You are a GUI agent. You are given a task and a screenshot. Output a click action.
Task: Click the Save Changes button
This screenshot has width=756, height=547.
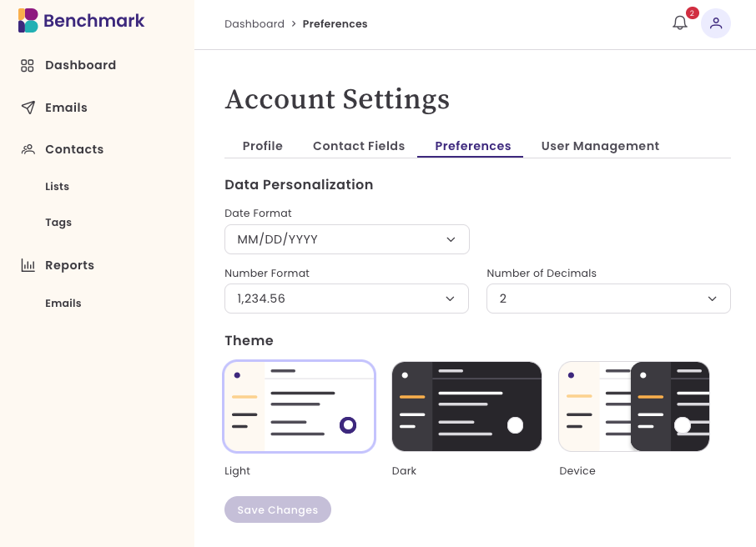tap(278, 509)
